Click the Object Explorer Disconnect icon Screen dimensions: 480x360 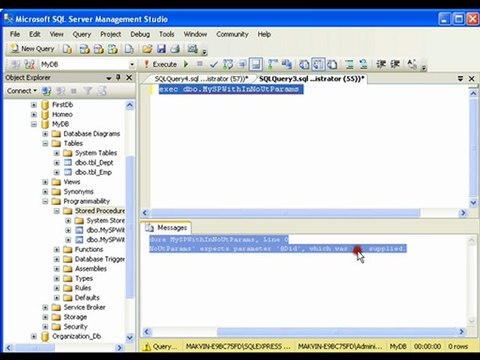[61, 91]
